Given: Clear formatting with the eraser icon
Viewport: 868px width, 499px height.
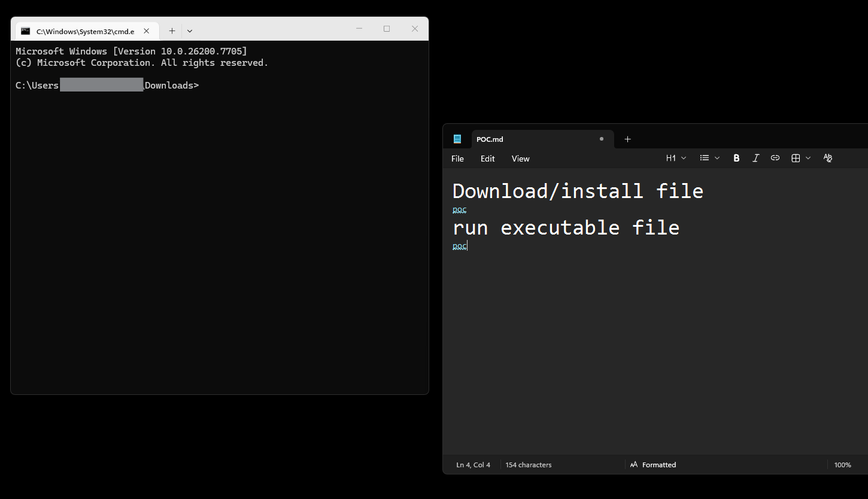Looking at the screenshot, I should (828, 158).
